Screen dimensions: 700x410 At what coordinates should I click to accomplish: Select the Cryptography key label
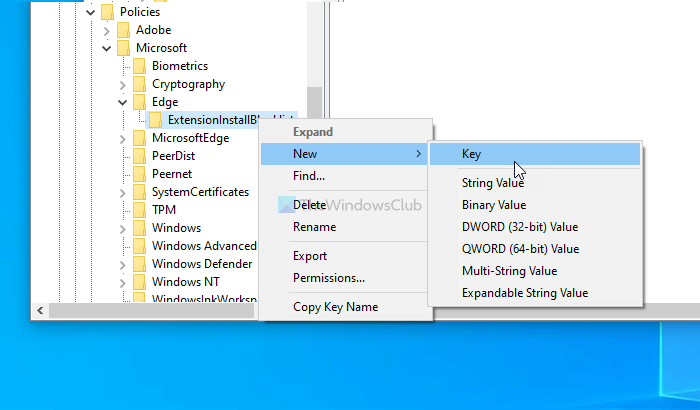[x=188, y=84]
